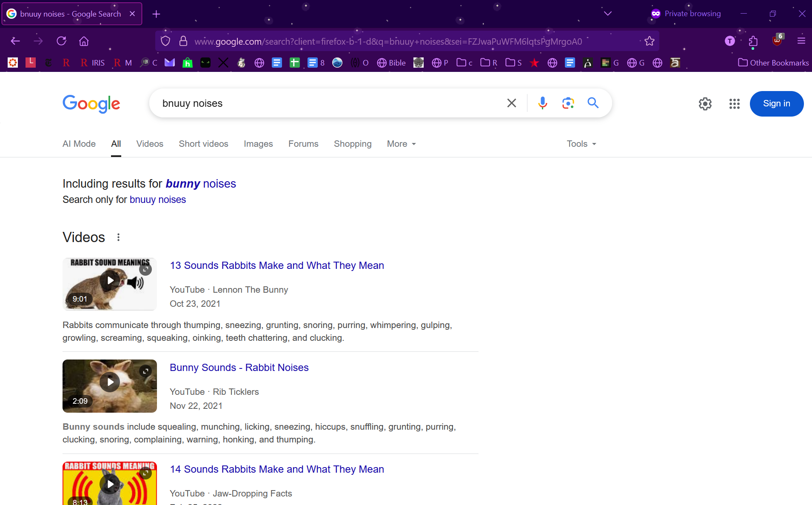The width and height of the screenshot is (812, 505).
Task: List all tabs dropdown arrow
Action: [608, 14]
